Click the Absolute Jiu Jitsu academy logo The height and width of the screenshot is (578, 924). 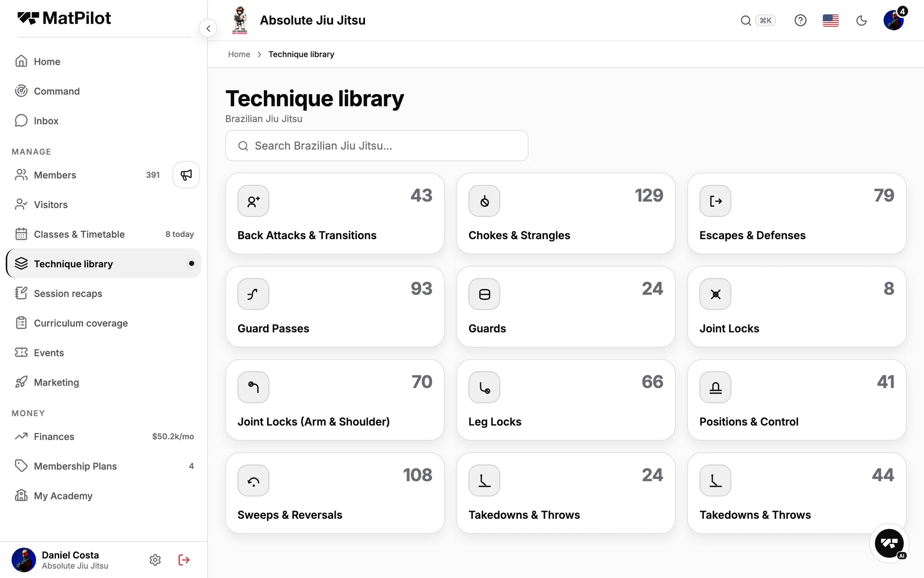tap(240, 20)
